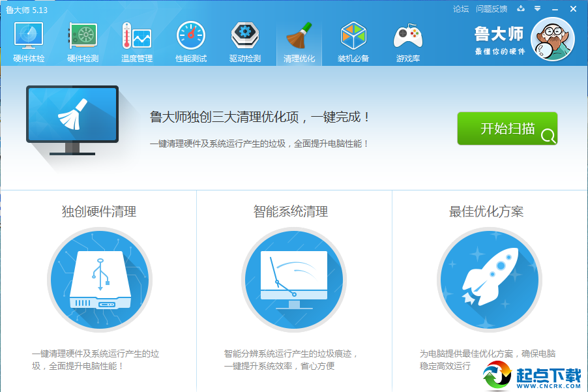The width and height of the screenshot is (588, 392).
Task: Click subtitle 一键清理硬件及系统运行产生的垃圾，全面提升电脑性能！
Action: [259, 143]
